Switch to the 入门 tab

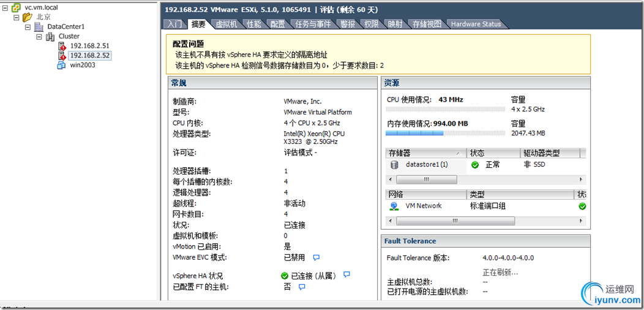(174, 24)
